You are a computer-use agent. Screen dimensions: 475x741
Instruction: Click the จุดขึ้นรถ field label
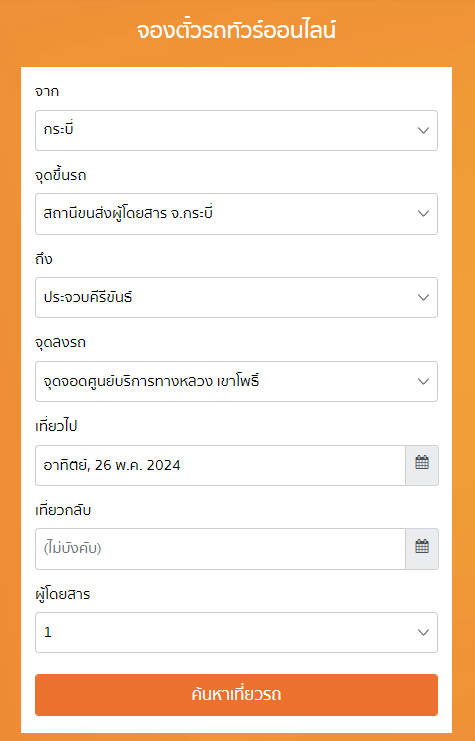(x=60, y=175)
